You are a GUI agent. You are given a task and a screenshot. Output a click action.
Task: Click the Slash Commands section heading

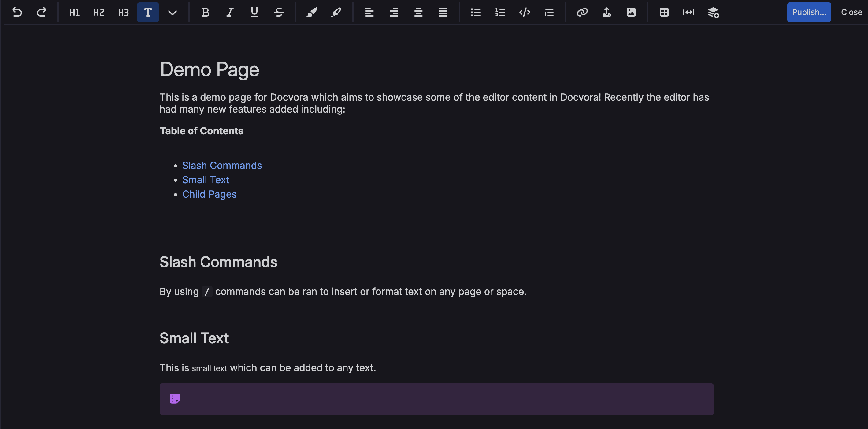click(x=218, y=262)
